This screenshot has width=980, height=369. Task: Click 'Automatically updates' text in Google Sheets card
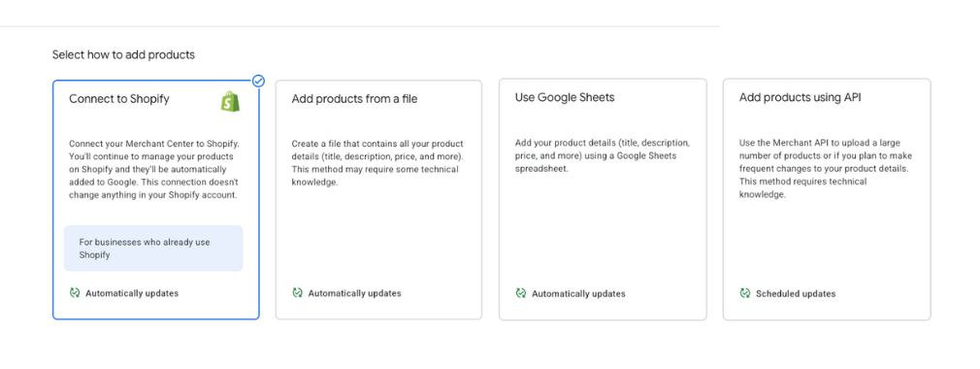click(578, 294)
